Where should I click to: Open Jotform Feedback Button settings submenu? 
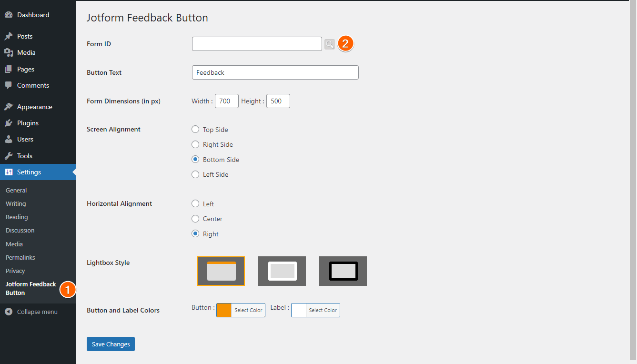31,288
